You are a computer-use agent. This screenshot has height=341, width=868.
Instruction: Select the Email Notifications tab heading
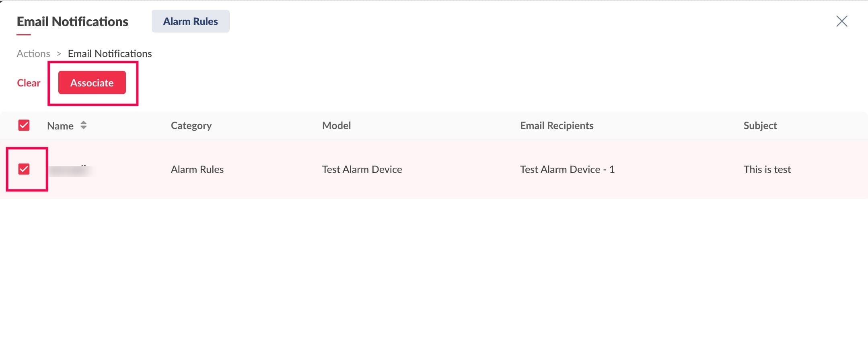click(72, 22)
